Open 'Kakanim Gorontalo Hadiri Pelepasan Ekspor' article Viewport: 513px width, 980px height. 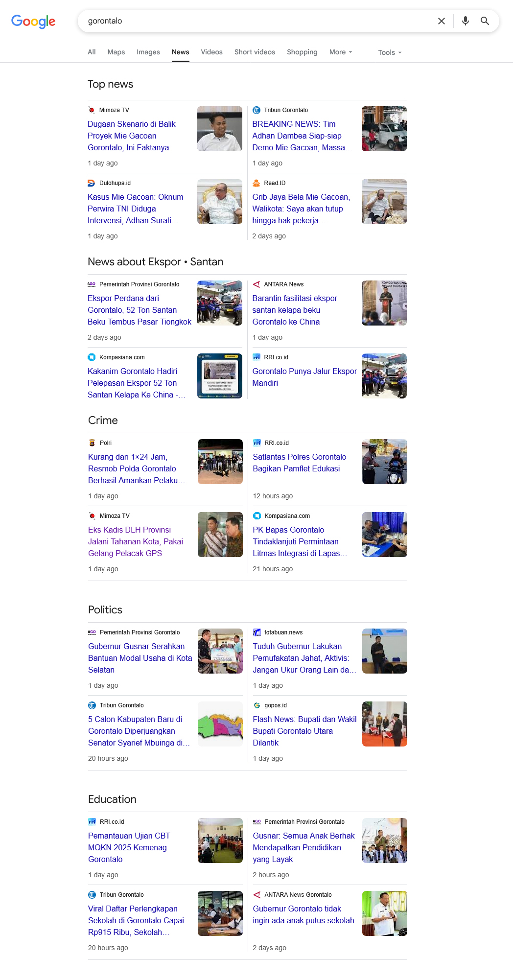pos(137,383)
